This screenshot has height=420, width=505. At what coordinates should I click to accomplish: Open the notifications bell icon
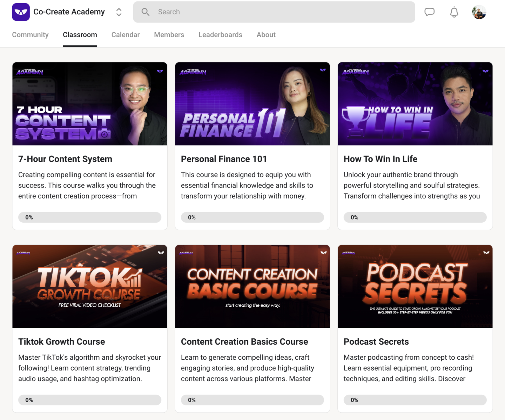click(454, 12)
